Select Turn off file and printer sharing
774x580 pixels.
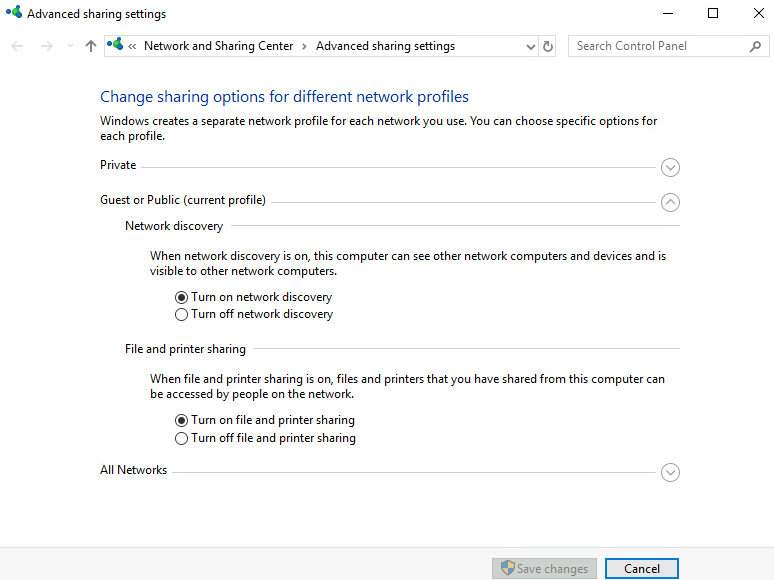click(181, 438)
